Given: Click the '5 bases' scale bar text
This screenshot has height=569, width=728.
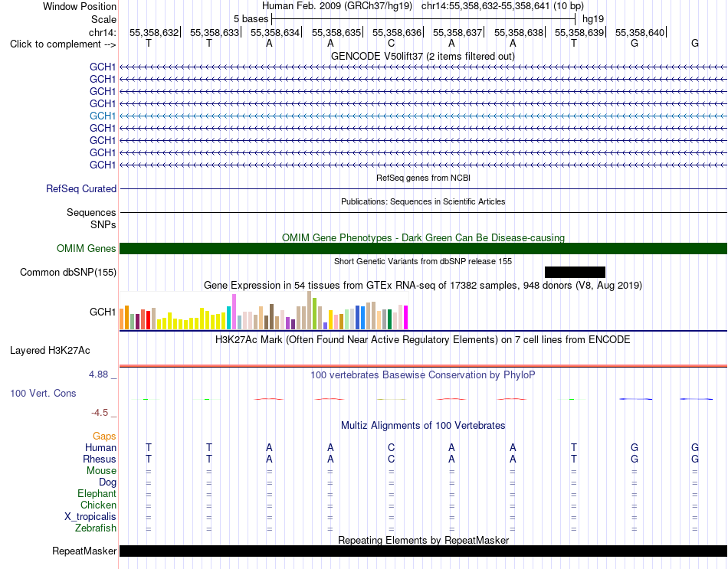Looking at the screenshot, I should coord(251,19).
